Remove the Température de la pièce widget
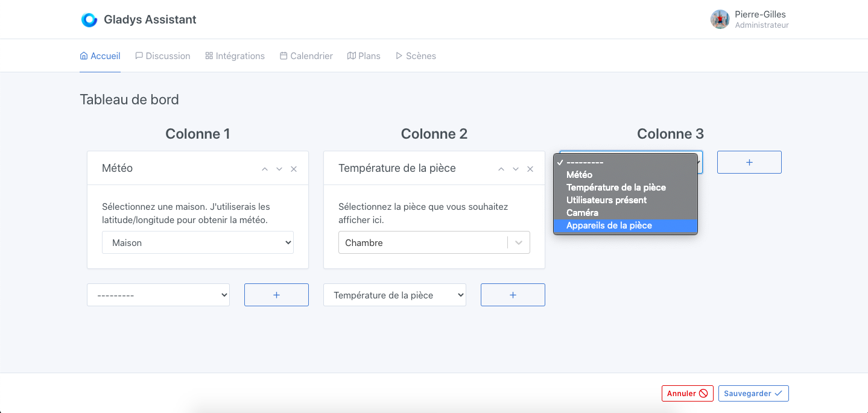This screenshot has height=413, width=868. tap(530, 169)
